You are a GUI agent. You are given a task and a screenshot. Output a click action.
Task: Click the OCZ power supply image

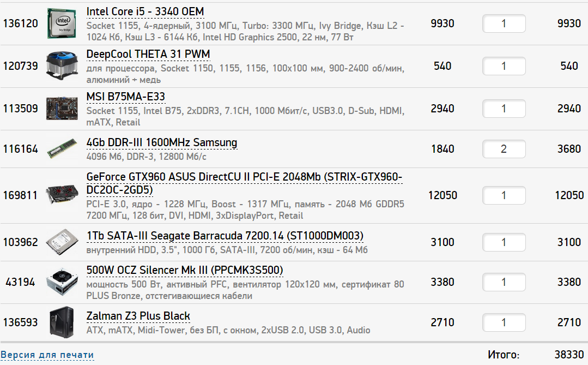[60, 282]
